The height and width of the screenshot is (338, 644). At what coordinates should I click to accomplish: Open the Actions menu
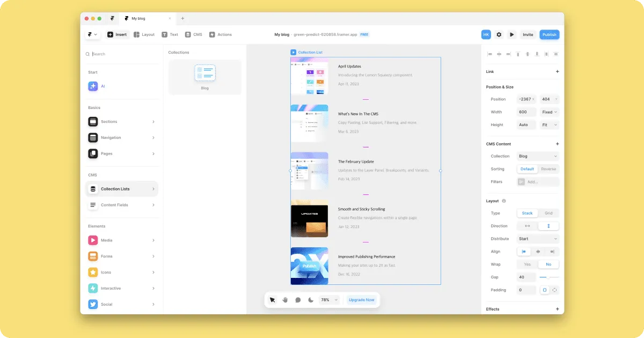(x=221, y=34)
